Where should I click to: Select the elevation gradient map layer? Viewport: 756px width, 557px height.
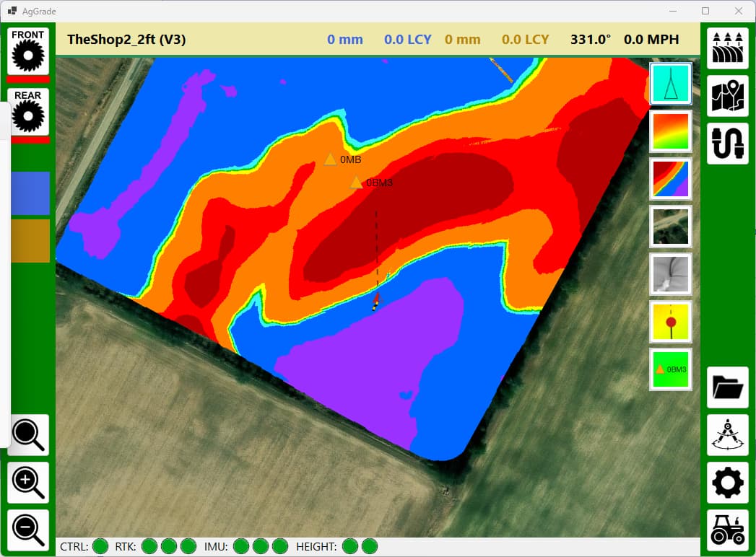671,131
